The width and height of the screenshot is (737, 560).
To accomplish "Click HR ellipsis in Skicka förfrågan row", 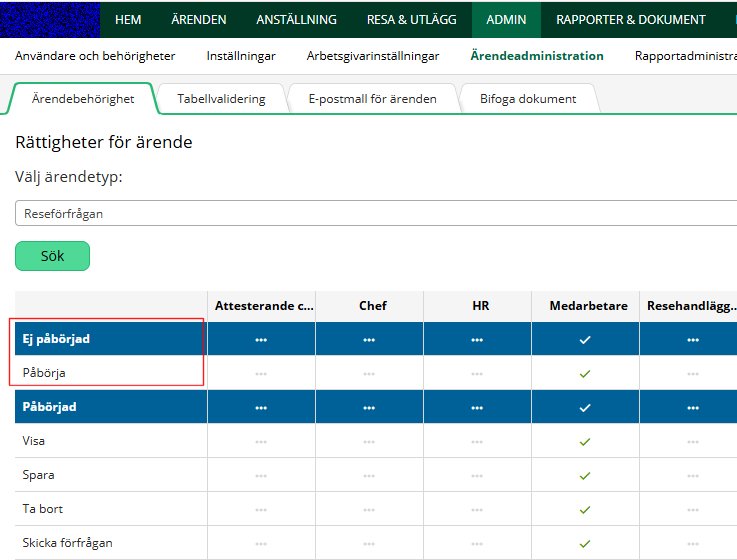I will (477, 543).
